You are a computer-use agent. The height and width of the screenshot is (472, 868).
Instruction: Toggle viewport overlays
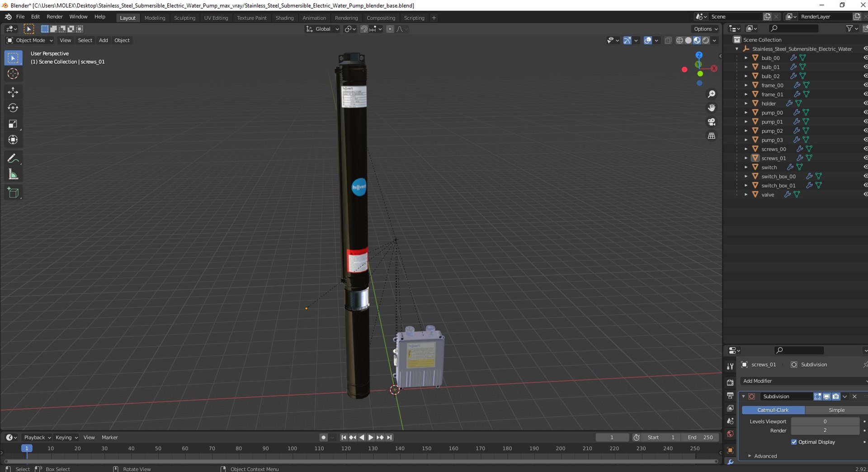point(648,41)
